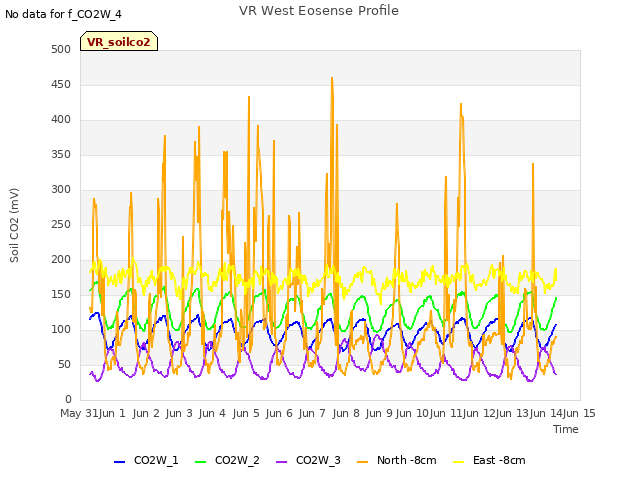640x480 pixels.
Task: Click the May 31 x-axis label
Action: pos(79,413)
